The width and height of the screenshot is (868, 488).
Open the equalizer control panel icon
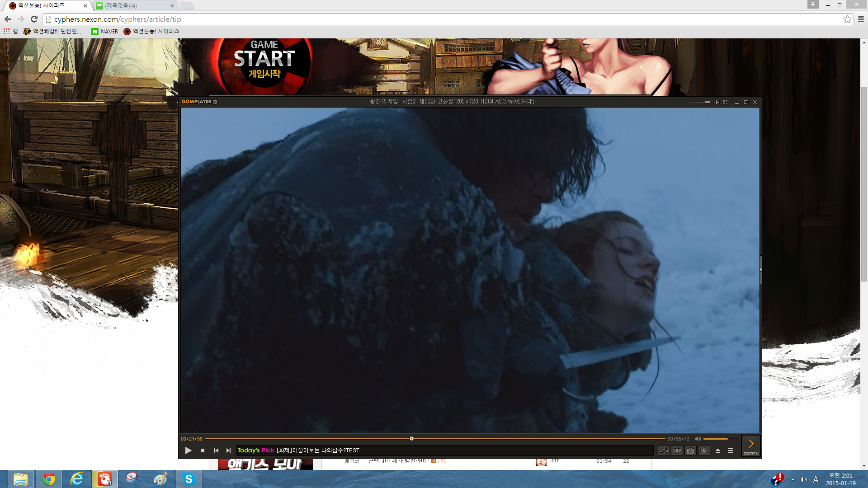coord(663,450)
